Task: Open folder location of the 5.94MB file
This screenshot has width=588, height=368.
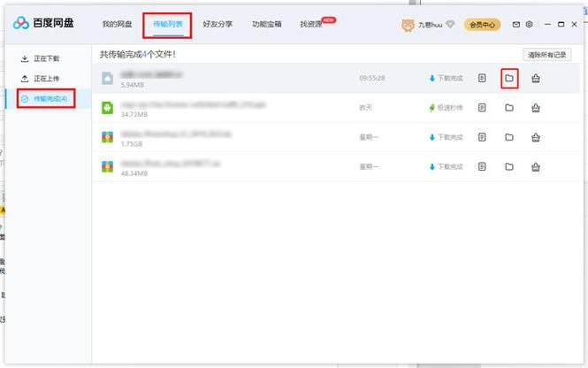Action: click(509, 78)
